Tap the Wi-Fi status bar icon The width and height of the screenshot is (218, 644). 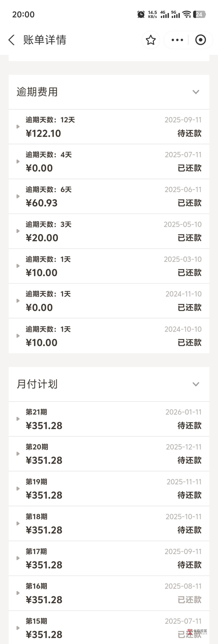point(187,15)
